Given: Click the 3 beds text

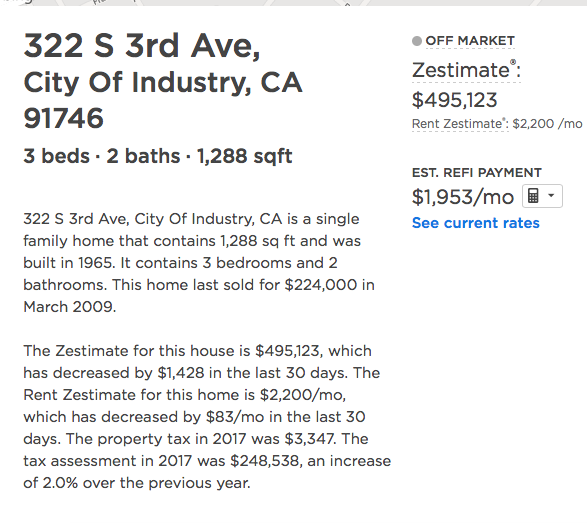Looking at the screenshot, I should 57,156.
